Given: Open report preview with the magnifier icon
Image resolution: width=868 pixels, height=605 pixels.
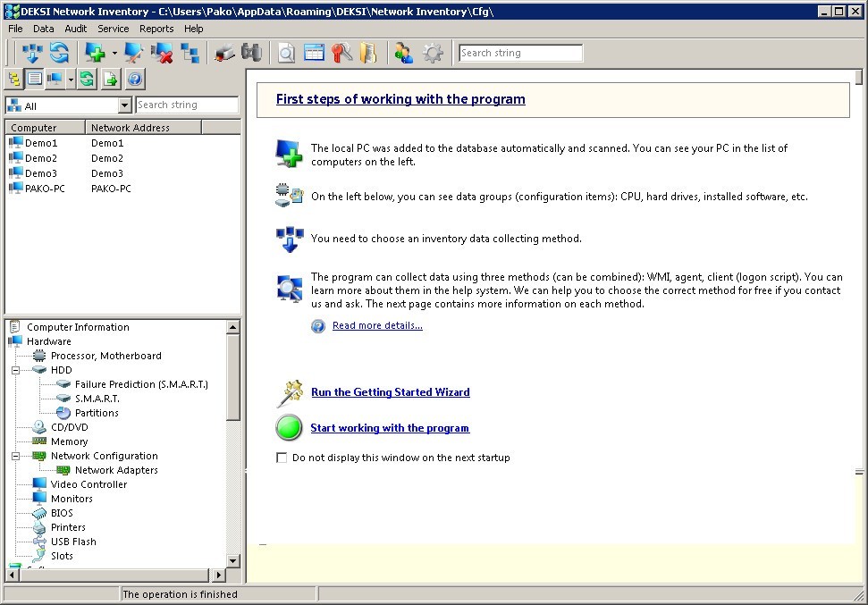Looking at the screenshot, I should click(286, 52).
